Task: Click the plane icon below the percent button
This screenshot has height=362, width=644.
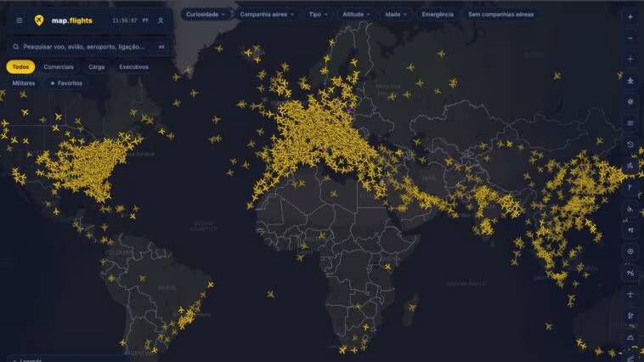Action: (630, 294)
